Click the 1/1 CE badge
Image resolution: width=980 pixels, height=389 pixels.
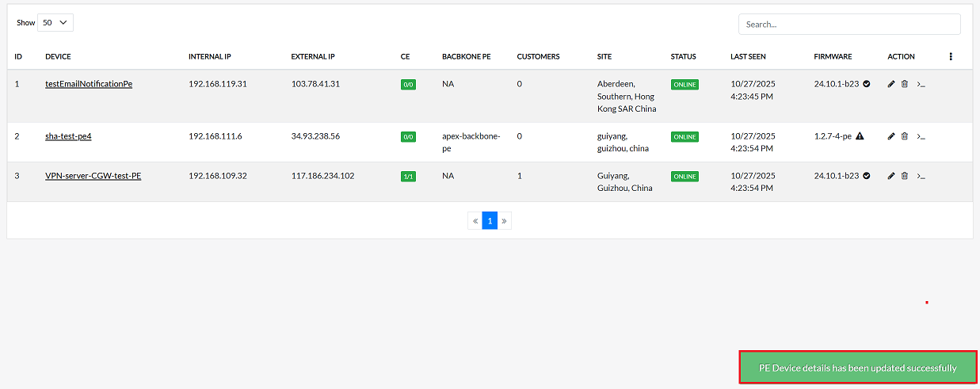tap(408, 177)
